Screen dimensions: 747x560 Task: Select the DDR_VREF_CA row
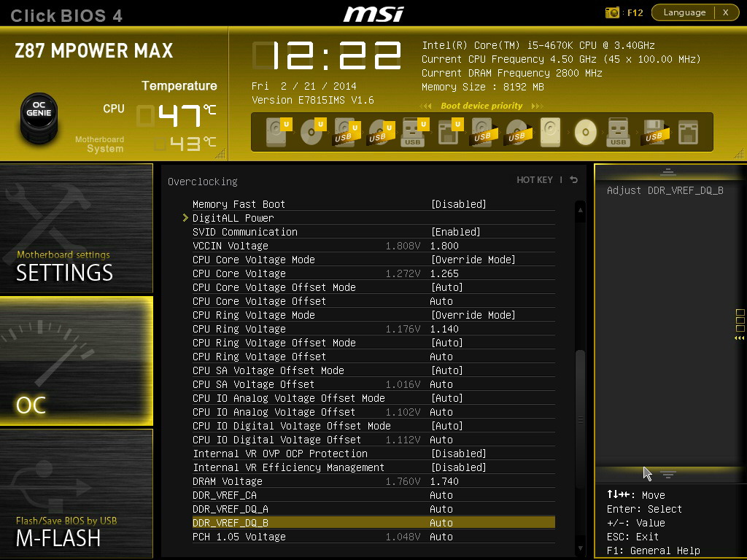(373, 495)
